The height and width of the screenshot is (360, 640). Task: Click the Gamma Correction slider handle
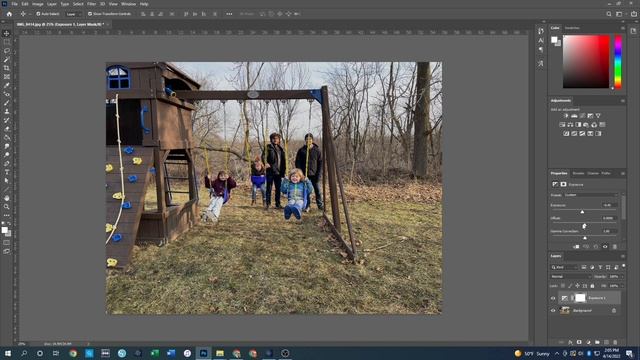pyautogui.click(x=585, y=238)
